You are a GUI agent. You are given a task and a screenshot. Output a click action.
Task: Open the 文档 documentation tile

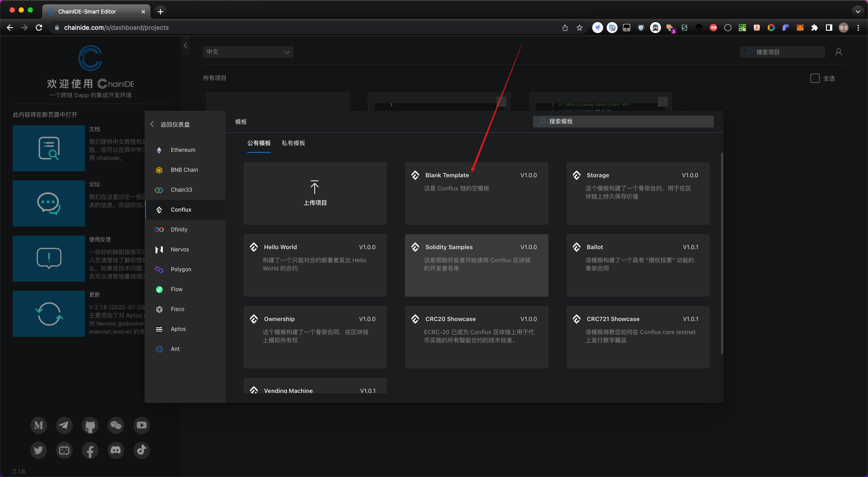(x=49, y=148)
